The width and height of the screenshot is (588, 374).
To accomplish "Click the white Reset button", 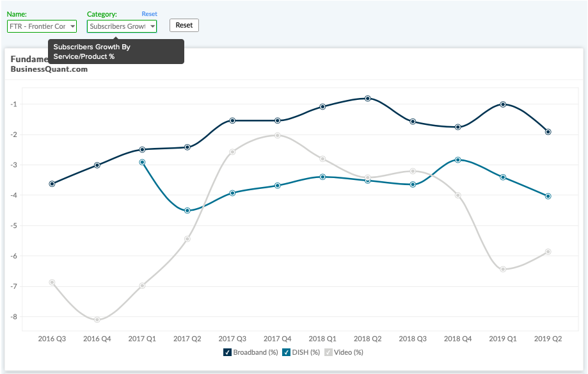I will pyautogui.click(x=184, y=25).
